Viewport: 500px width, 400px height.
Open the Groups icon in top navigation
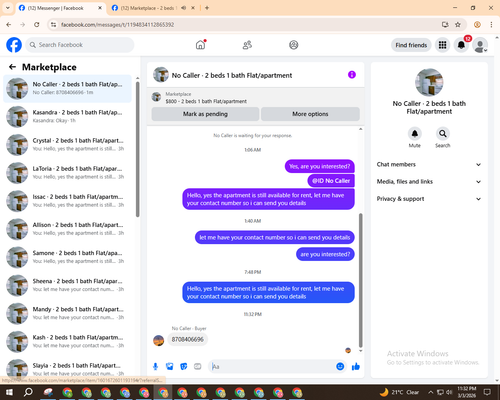(294, 45)
